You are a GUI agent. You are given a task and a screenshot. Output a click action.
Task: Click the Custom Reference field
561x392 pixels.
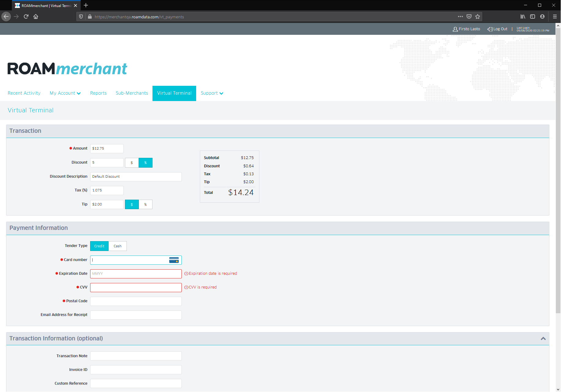136,383
